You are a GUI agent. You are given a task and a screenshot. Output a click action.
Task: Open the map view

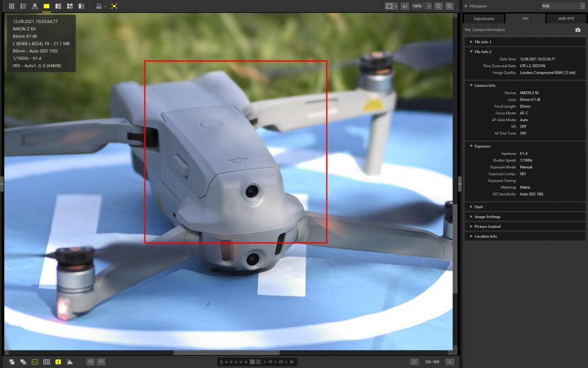[35, 6]
